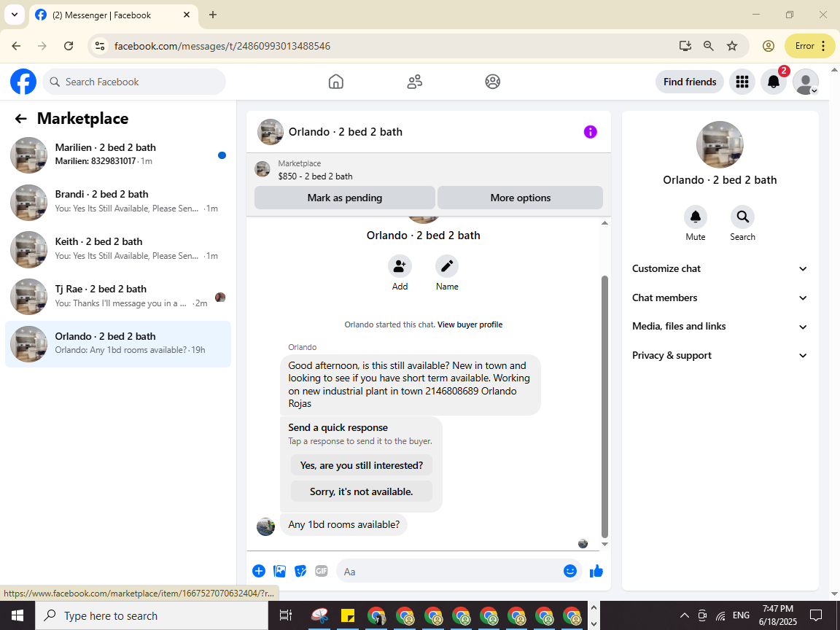View site information icon in address bar
The image size is (840, 630).
tap(100, 46)
